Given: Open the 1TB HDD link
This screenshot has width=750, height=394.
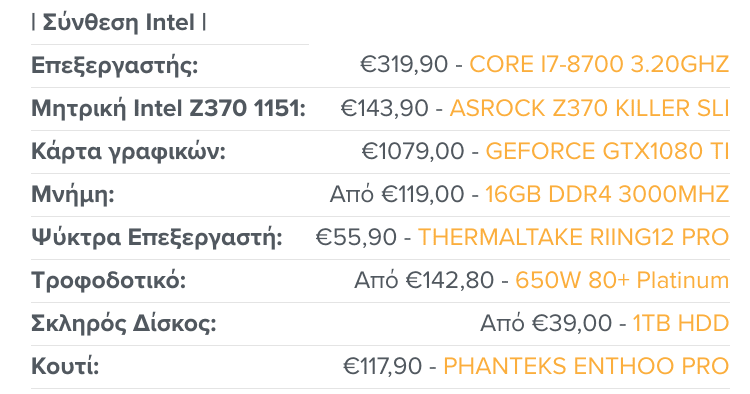Looking at the screenshot, I should tap(681, 323).
